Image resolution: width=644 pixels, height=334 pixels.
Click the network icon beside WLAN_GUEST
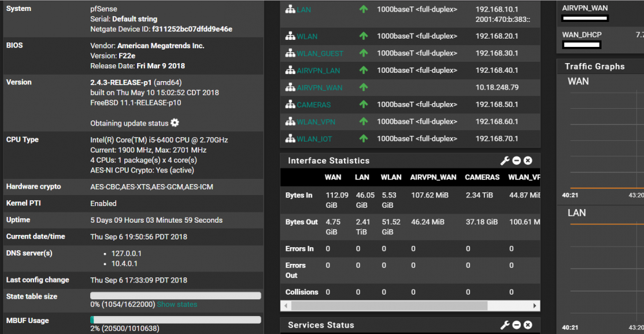point(290,53)
